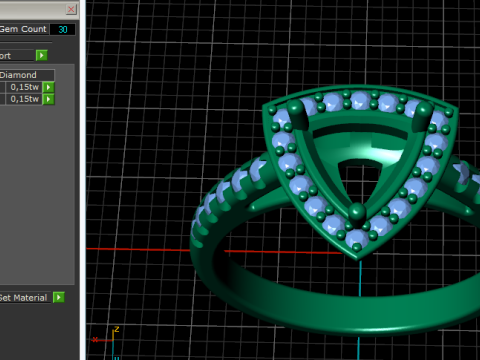
Task: Select the Diamond material field
Action: (27, 75)
